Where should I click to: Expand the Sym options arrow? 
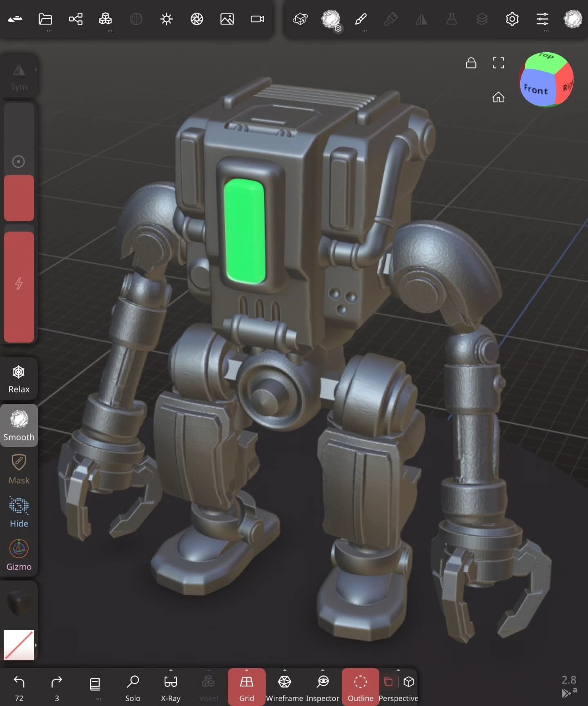36,70
